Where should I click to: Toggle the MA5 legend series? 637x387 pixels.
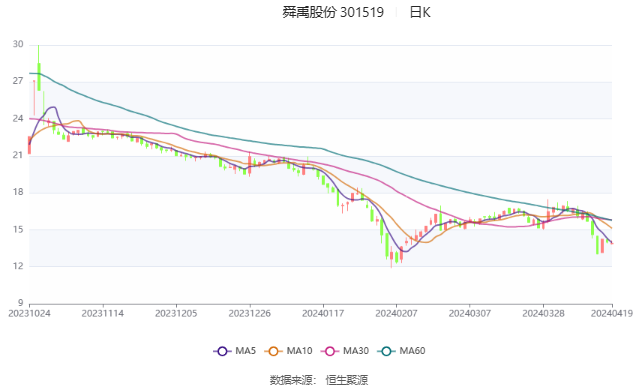point(234,351)
